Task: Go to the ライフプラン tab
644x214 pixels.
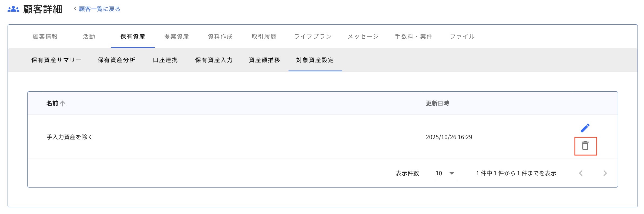Action: [313, 36]
